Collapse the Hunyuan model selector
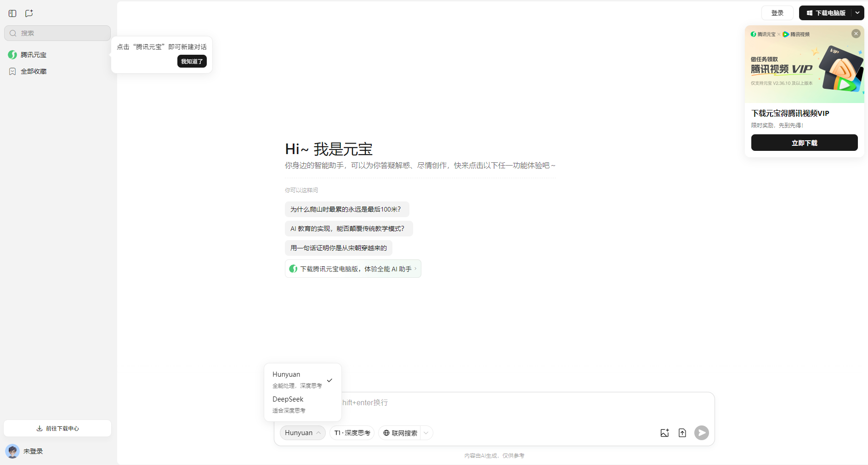 click(303, 433)
